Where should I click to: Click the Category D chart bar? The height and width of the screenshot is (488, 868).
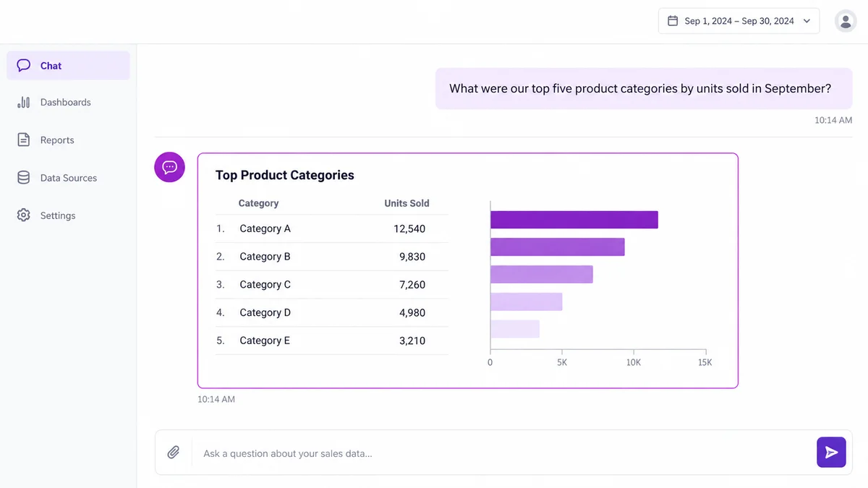527,301
